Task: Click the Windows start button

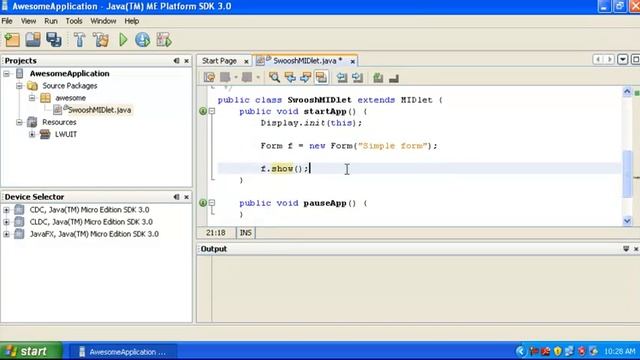Action: (x=31, y=351)
